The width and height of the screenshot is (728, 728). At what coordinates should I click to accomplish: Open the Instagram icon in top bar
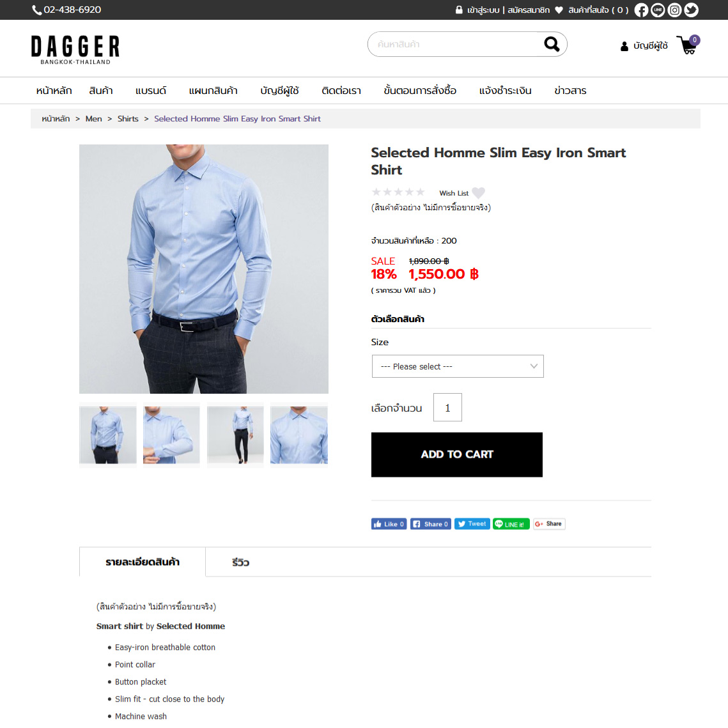(x=674, y=10)
